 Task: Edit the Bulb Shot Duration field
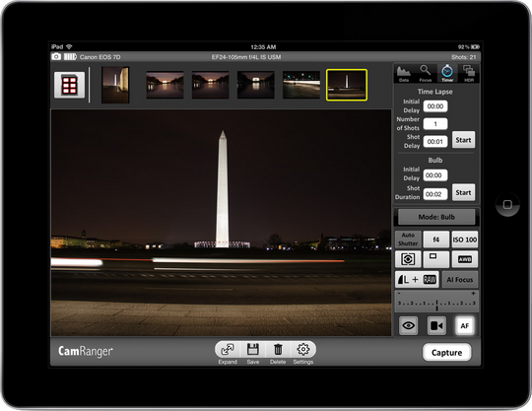(435, 194)
